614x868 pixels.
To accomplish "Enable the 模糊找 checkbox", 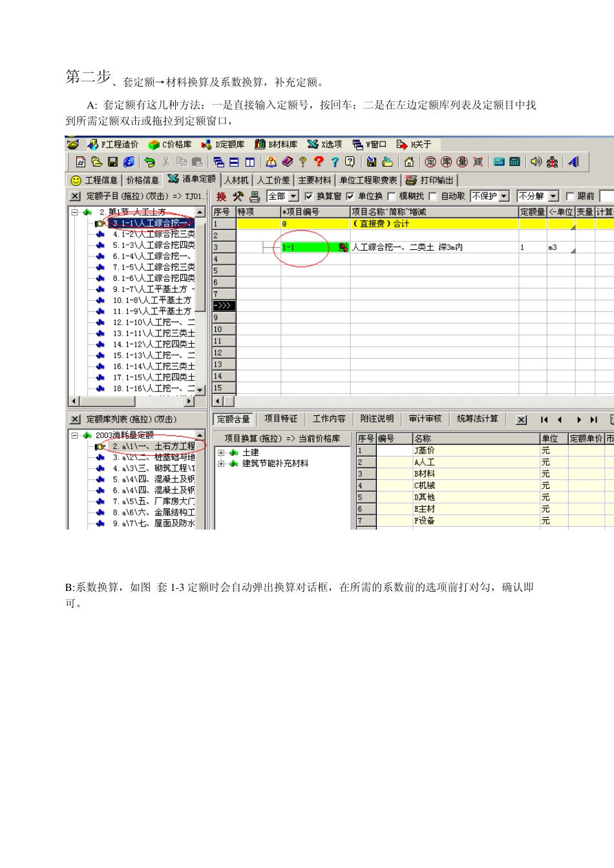I will (x=391, y=196).
